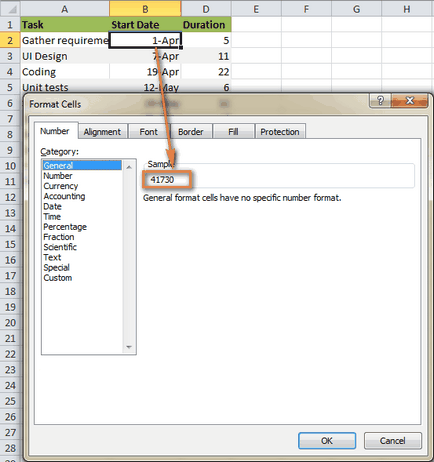This screenshot has width=434, height=462.
Task: Click the category list scrollbar track
Action: (x=129, y=257)
